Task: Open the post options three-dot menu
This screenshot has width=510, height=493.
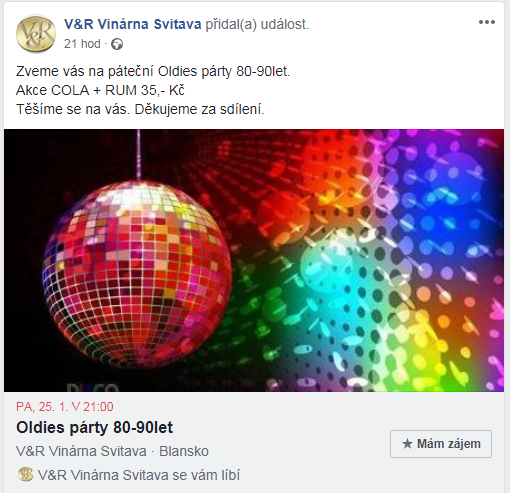Action: pyautogui.click(x=487, y=22)
